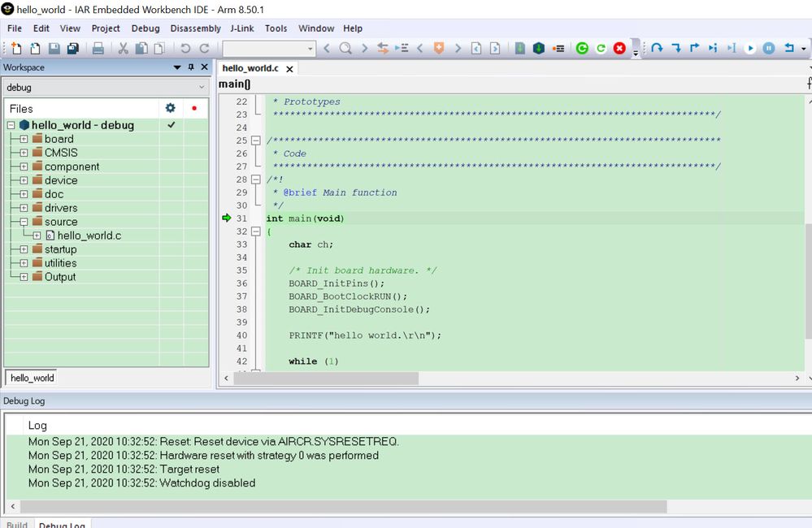
Task: Open Find with magnifier icon
Action: 345,48
